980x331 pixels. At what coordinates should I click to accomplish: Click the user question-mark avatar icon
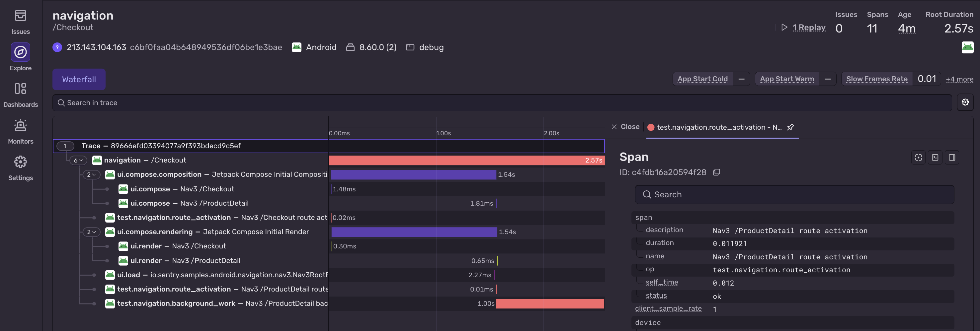coord(57,47)
